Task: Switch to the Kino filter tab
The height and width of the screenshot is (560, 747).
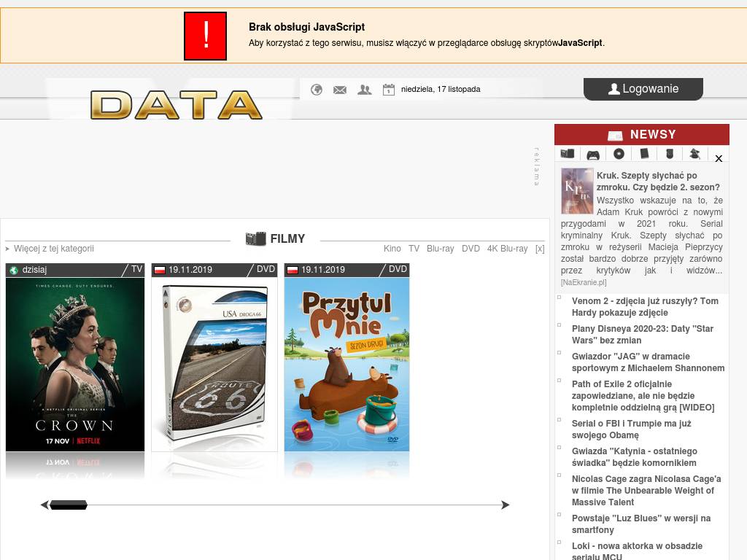Action: (x=392, y=249)
